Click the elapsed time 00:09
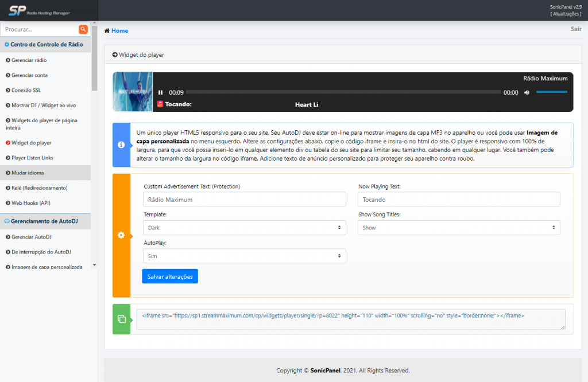Screen dimensions: 588x382 (176, 92)
